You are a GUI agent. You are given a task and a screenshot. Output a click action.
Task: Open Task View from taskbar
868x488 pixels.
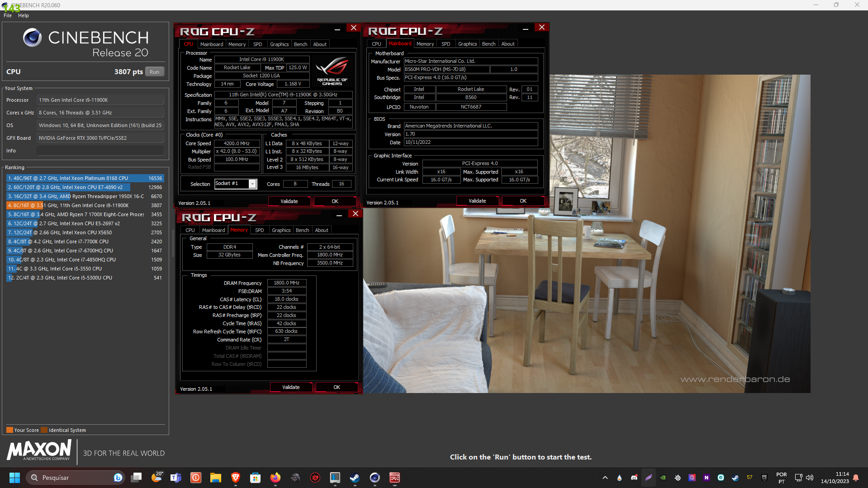click(x=136, y=478)
